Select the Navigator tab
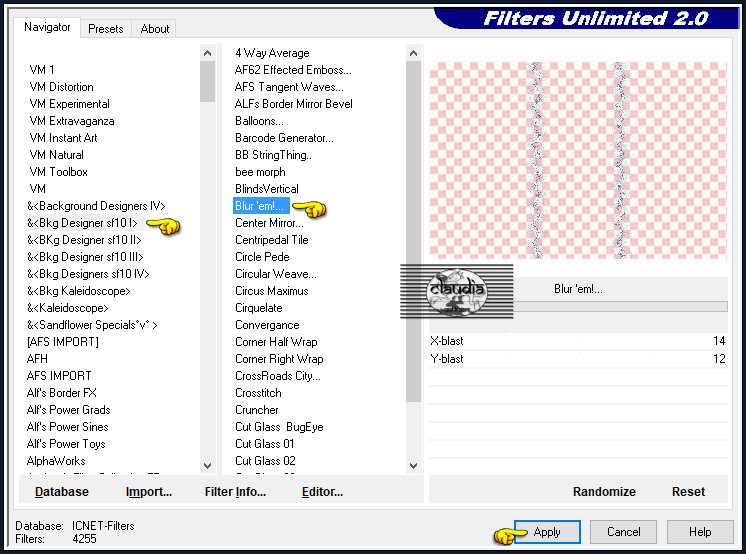746x554 pixels. [47, 27]
